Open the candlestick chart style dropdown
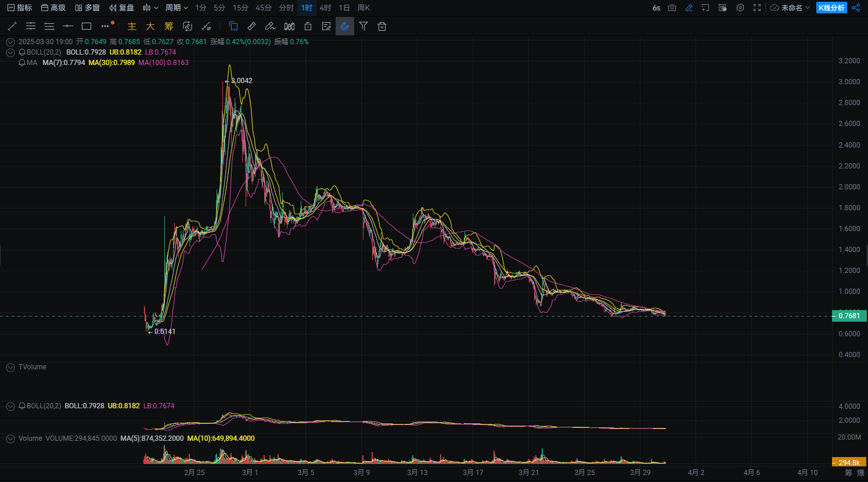The width and height of the screenshot is (868, 482). [x=150, y=8]
